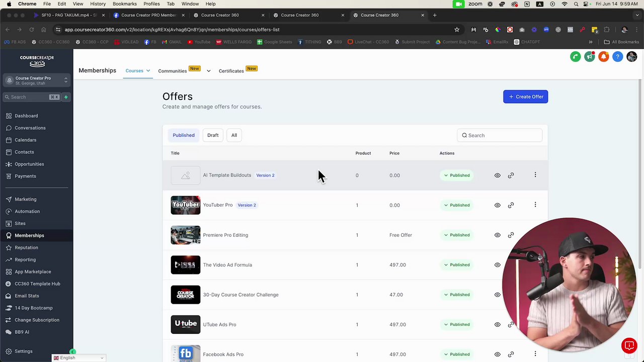Open the Bookmarks menu in menu bar

125,4
